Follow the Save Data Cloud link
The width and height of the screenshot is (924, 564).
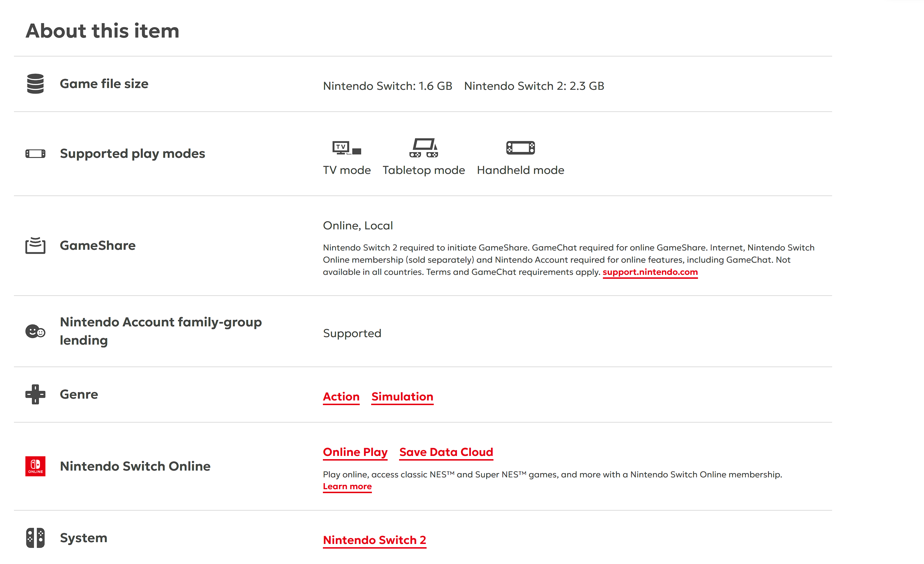click(446, 452)
